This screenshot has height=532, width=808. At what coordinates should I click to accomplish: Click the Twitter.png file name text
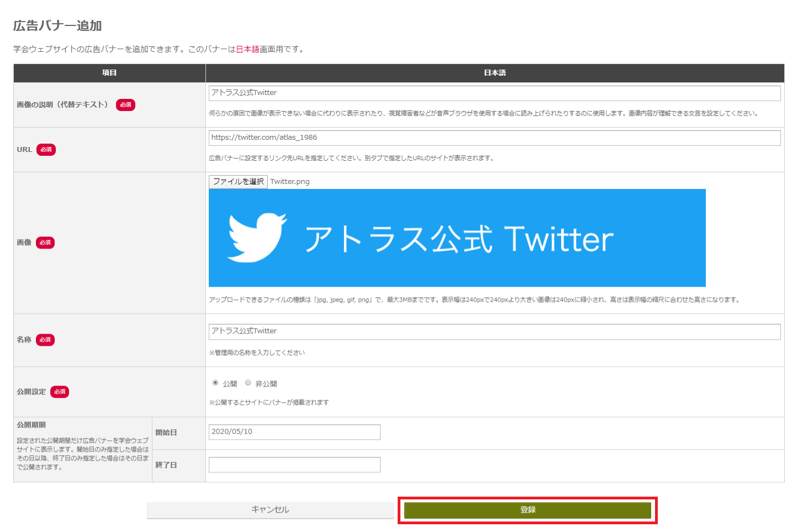coord(290,182)
